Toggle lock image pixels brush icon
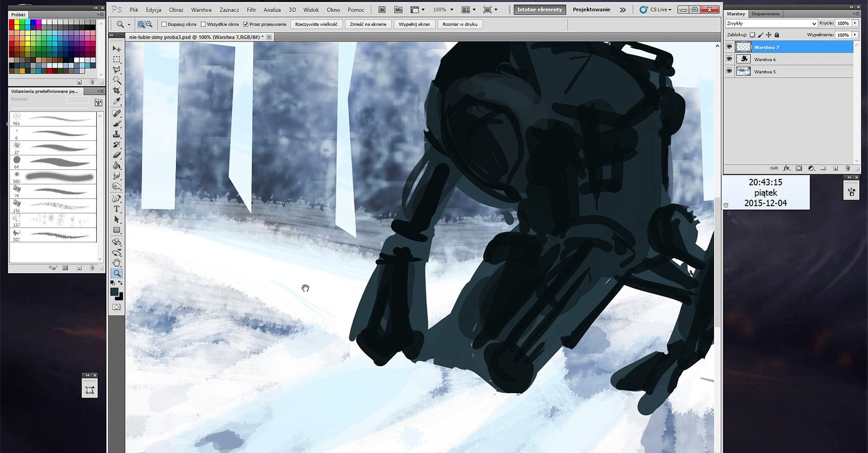868x453 pixels. (761, 35)
